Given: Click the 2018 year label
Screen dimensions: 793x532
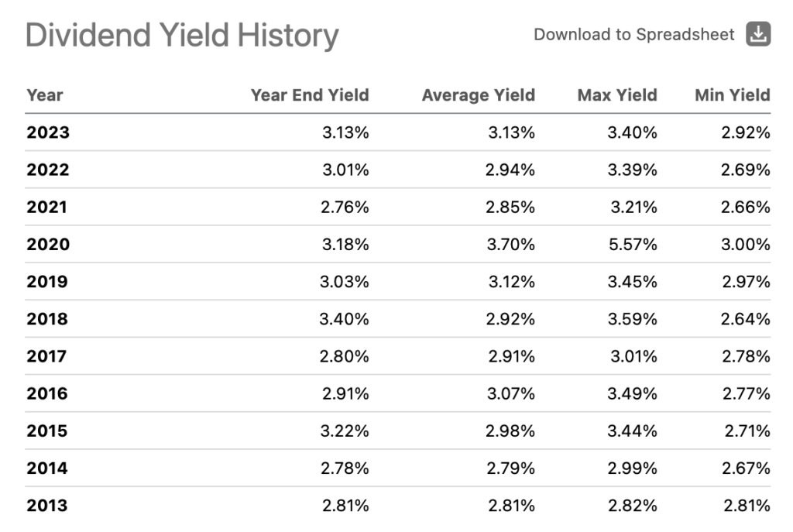Looking at the screenshot, I should (47, 319).
